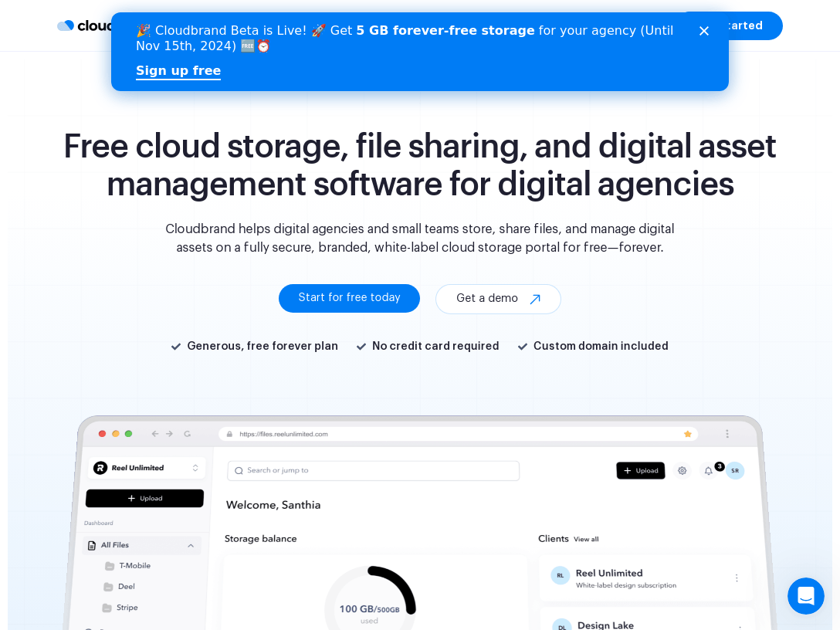840x630 pixels.
Task: Open the Intercom chat launcher icon
Action: point(805,596)
